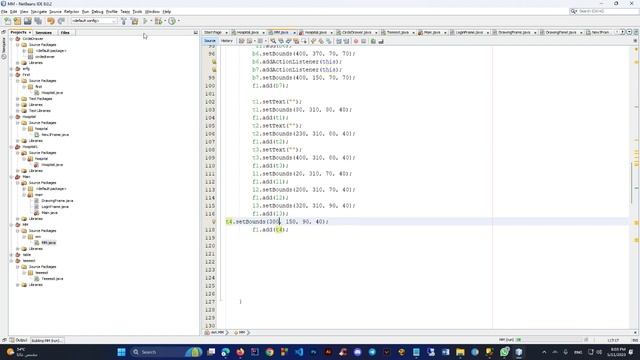
Task: Switch editor to History view
Action: (x=227, y=41)
